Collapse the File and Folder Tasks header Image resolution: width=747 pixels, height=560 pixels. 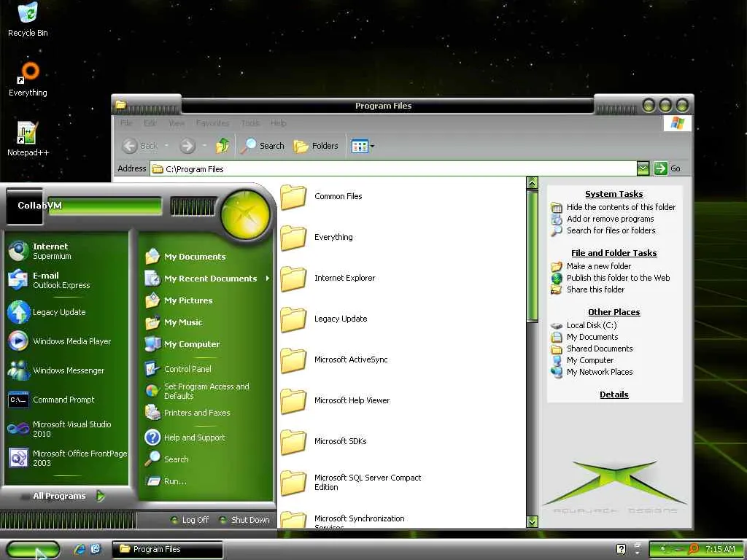(x=614, y=253)
